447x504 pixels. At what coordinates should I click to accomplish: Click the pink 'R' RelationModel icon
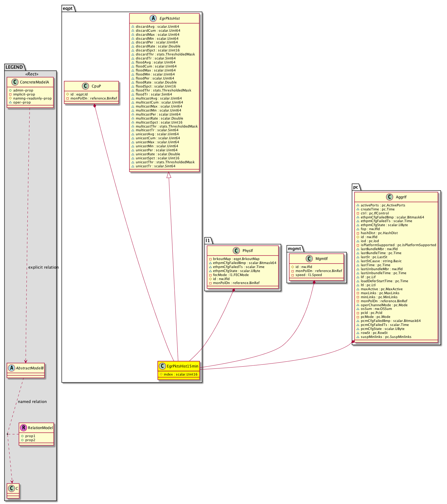coord(23,428)
